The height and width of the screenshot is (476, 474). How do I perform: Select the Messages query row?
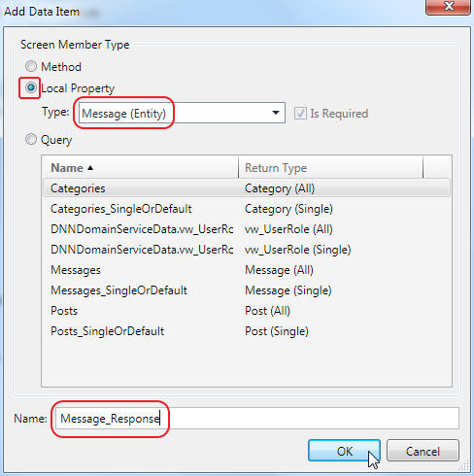pos(247,270)
